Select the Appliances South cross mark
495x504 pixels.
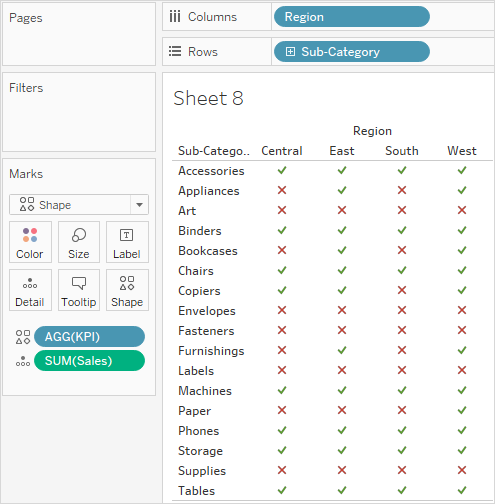pyautogui.click(x=402, y=190)
